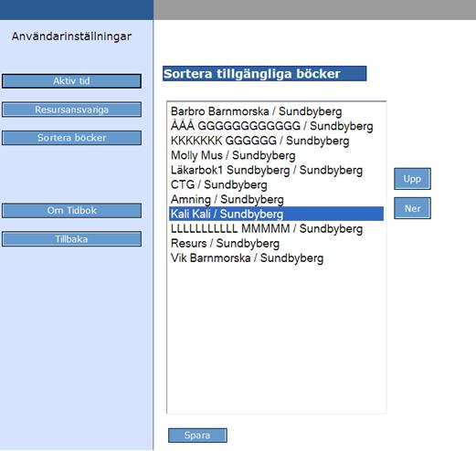Viewport: 476px width, 451px height.
Task: Choose Vik Barnmorska / Sundbyberg list item
Action: tap(276, 257)
